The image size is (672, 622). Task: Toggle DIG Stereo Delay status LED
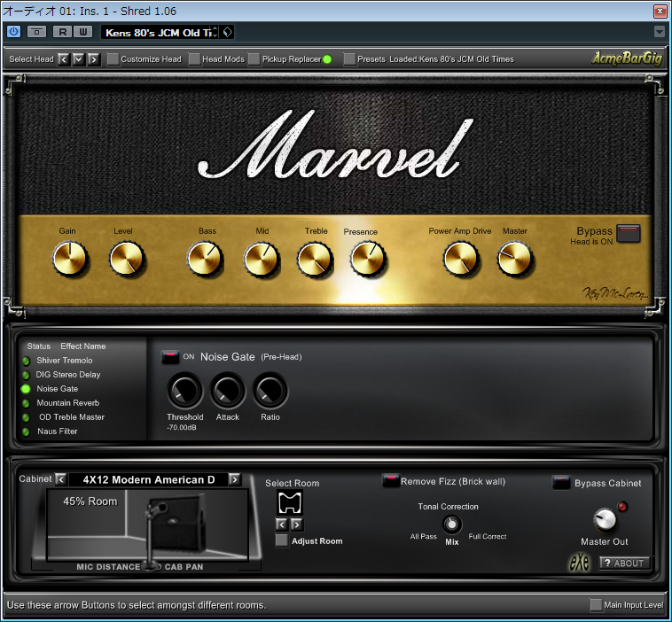(x=26, y=376)
